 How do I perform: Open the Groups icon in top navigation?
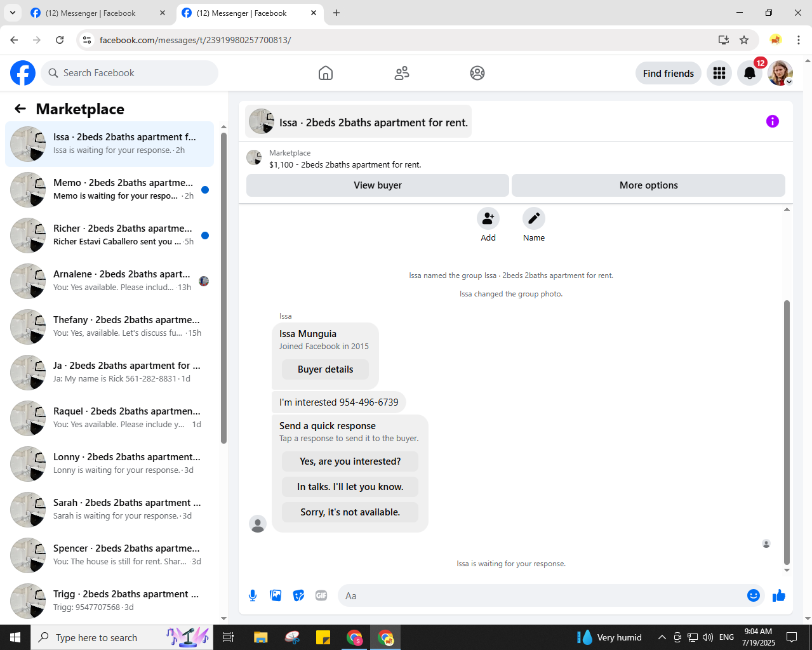(x=477, y=73)
